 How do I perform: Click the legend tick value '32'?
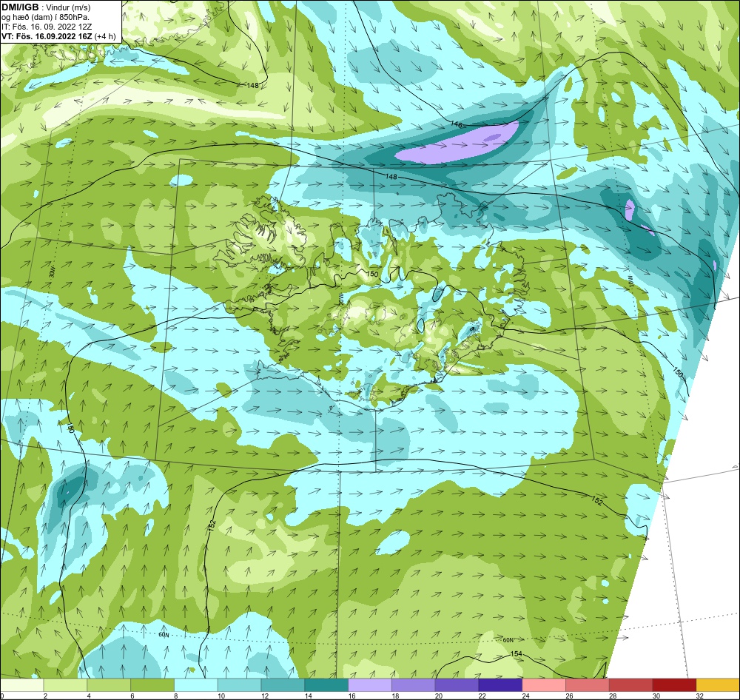tap(700, 696)
